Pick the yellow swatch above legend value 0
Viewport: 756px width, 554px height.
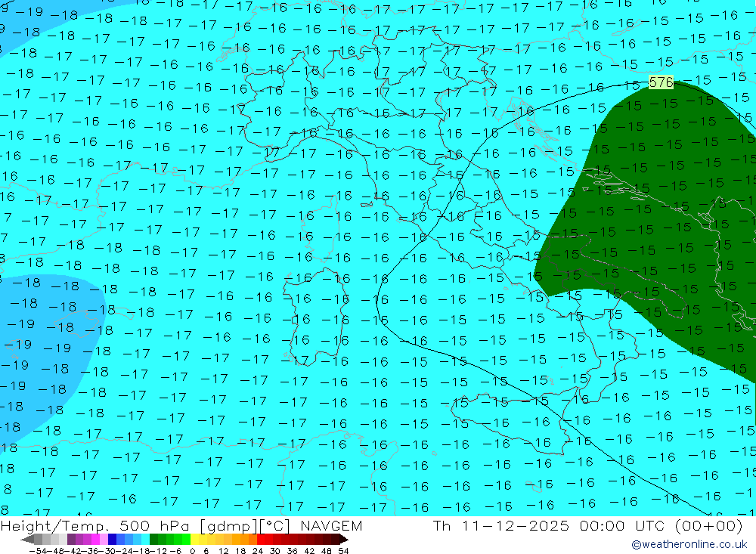195,539
